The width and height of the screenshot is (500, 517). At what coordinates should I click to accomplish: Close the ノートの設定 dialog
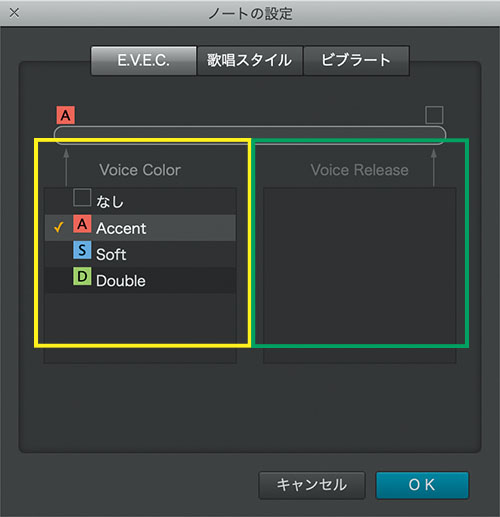coord(14,13)
